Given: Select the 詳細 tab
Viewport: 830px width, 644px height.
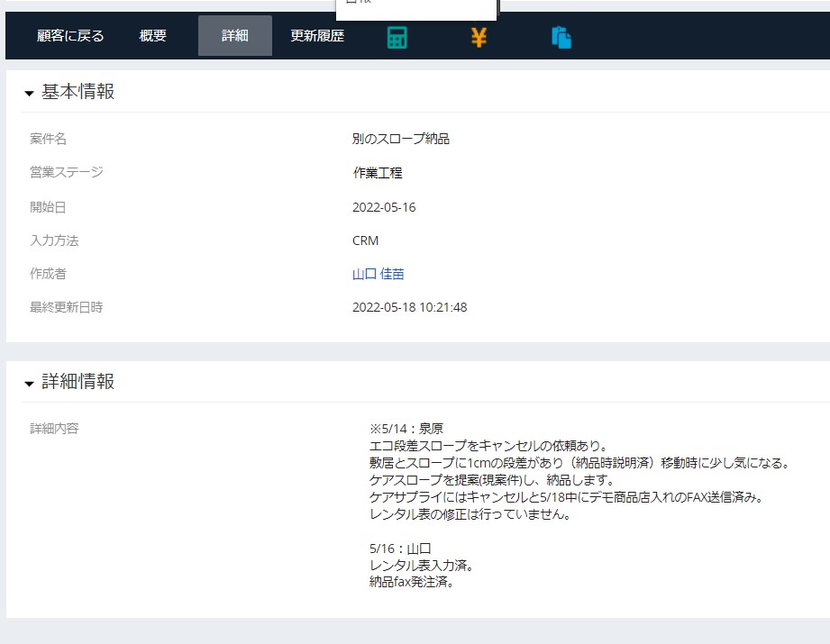Looking at the screenshot, I should 234,36.
